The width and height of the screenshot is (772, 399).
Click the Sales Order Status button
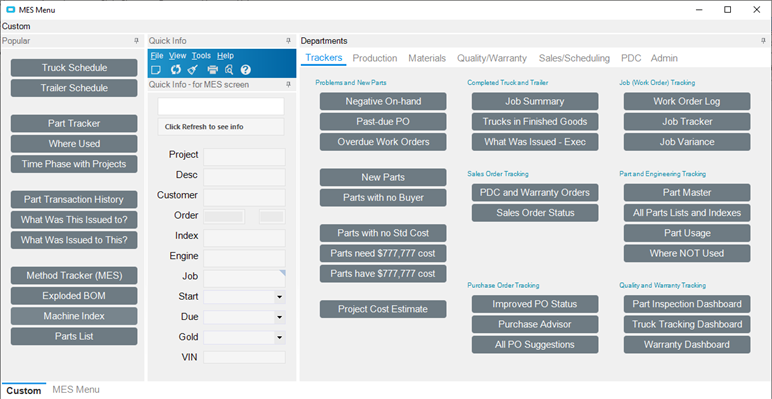pos(535,213)
